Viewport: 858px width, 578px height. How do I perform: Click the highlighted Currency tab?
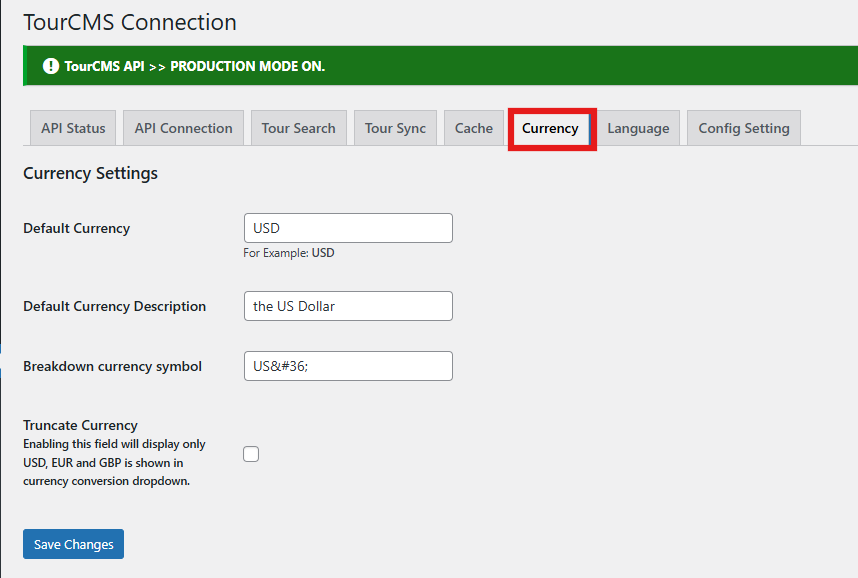[550, 128]
